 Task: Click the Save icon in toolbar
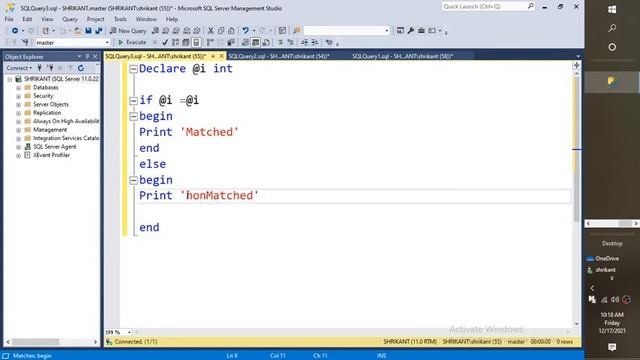[x=88, y=31]
